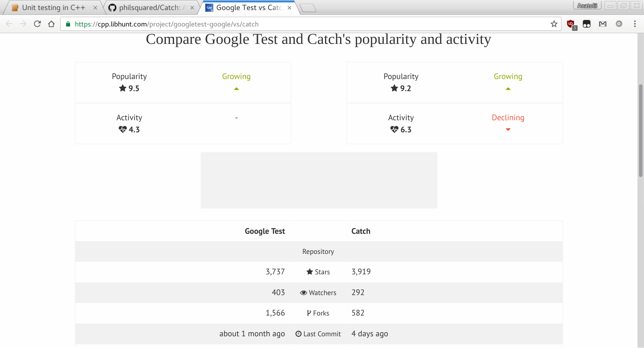The width and height of the screenshot is (644, 348).
Task: Click the Google Test column header
Action: click(265, 231)
